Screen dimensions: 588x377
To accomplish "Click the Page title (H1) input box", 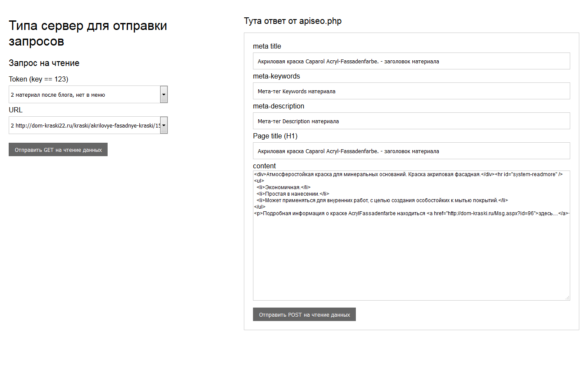I will tap(411, 151).
